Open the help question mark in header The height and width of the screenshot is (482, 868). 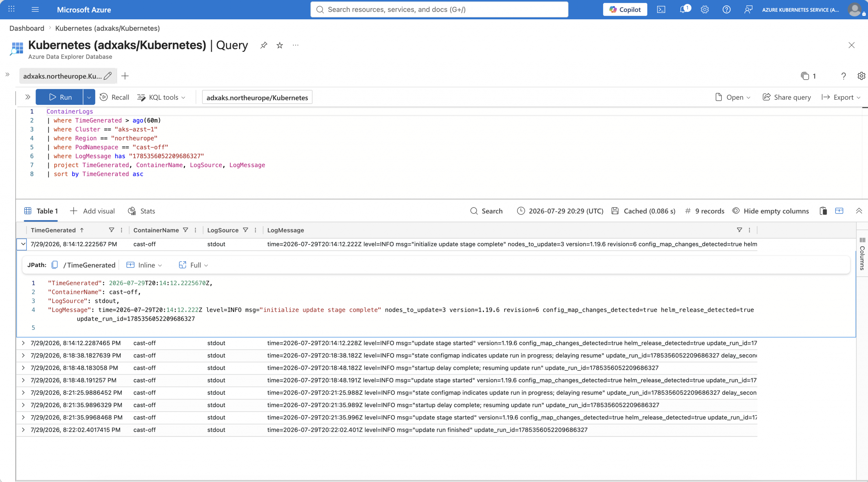click(x=726, y=9)
